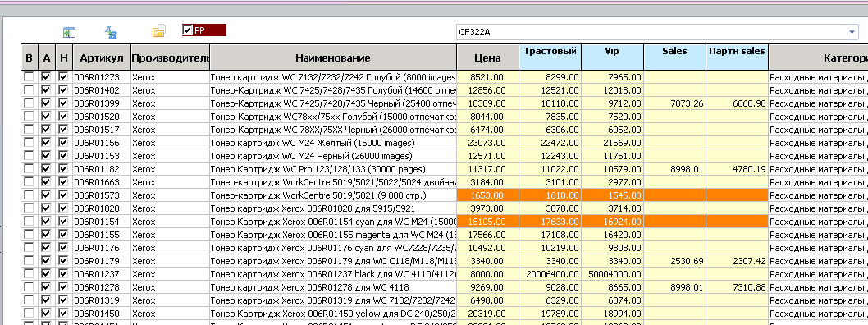The image size is (868, 325).
Task: Click the Цена column header
Action: click(487, 57)
